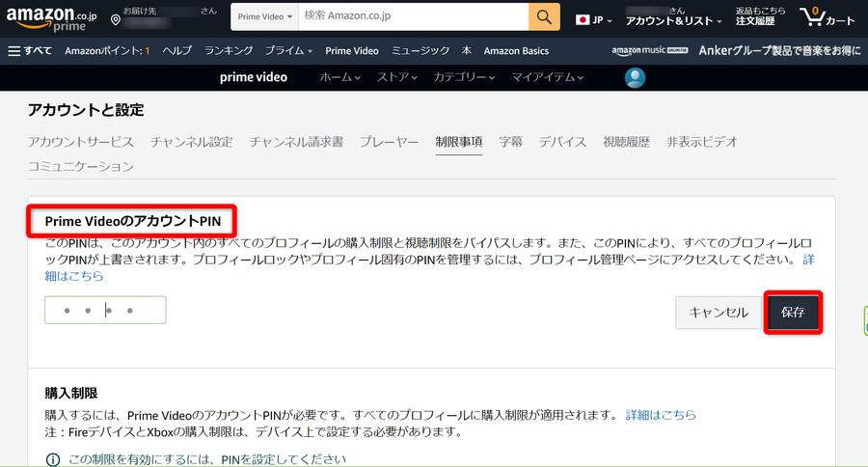Switch to the 視聴履歴 tab
The height and width of the screenshot is (467, 868).
(x=626, y=142)
